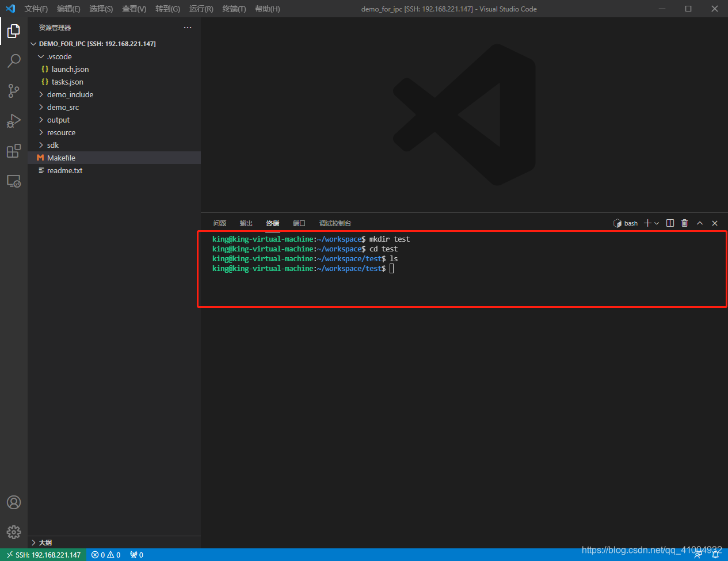Viewport: 728px width, 561px height.
Task: Open the terminal profile dropdown arrow
Action: (655, 223)
